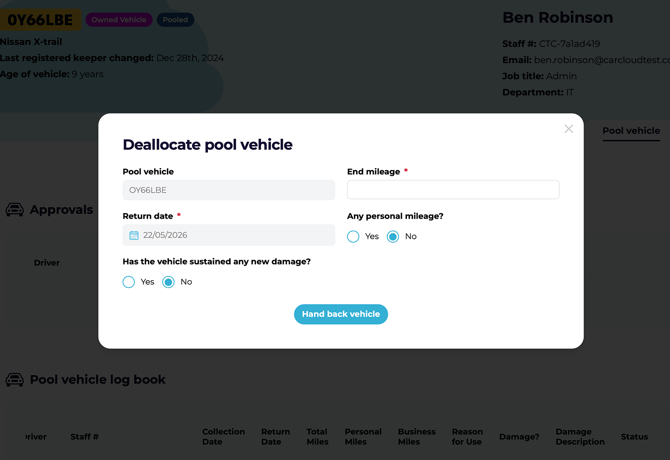
Task: Click the Staff # column header
Action: (84, 437)
